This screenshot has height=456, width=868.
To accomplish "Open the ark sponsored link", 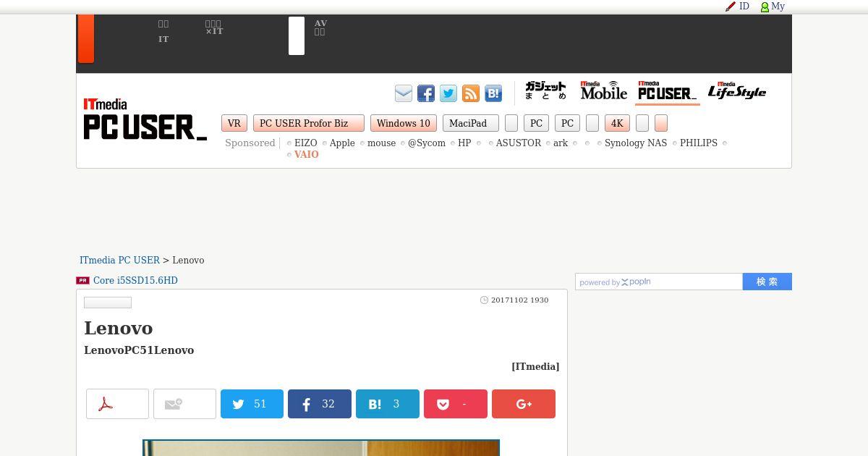I will (x=561, y=143).
